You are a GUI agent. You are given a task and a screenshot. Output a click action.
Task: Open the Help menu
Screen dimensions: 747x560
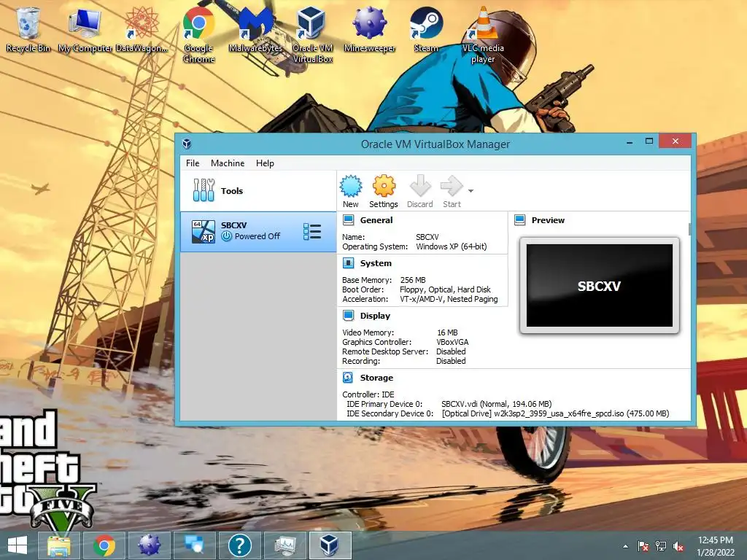[265, 163]
